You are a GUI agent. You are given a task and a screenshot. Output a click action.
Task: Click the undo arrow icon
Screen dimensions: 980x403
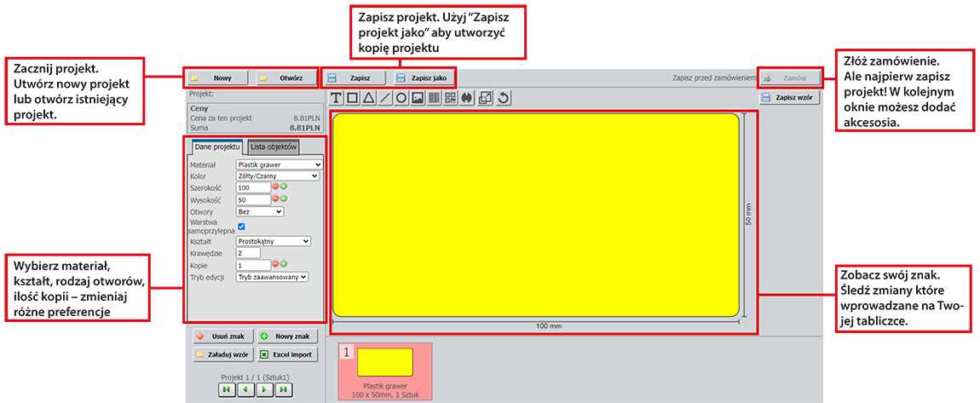click(x=504, y=98)
